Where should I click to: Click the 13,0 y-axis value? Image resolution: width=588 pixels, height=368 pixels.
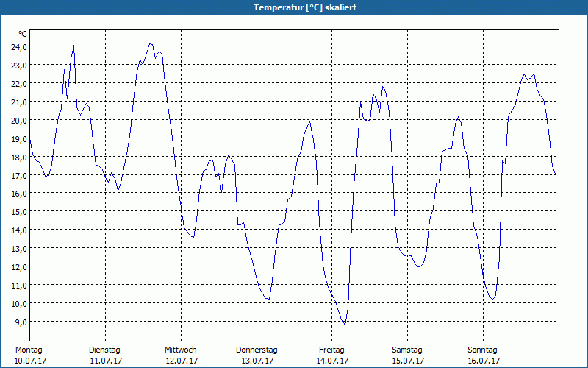[19, 249]
